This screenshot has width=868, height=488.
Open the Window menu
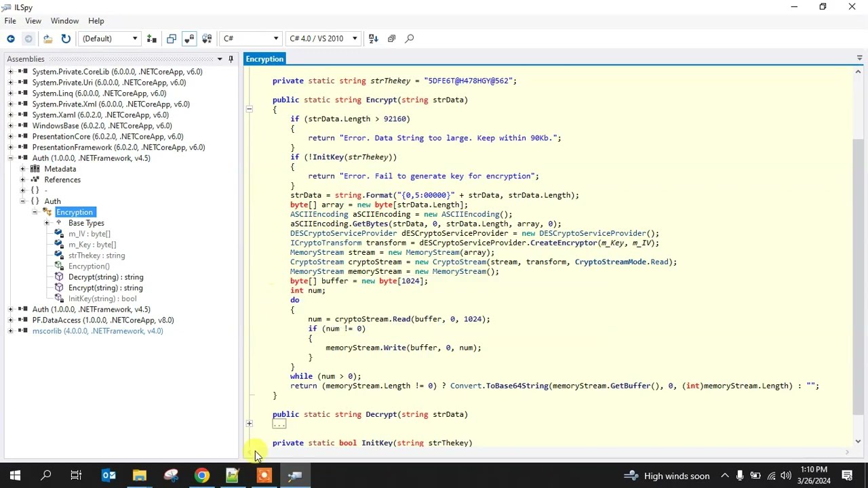65,21
